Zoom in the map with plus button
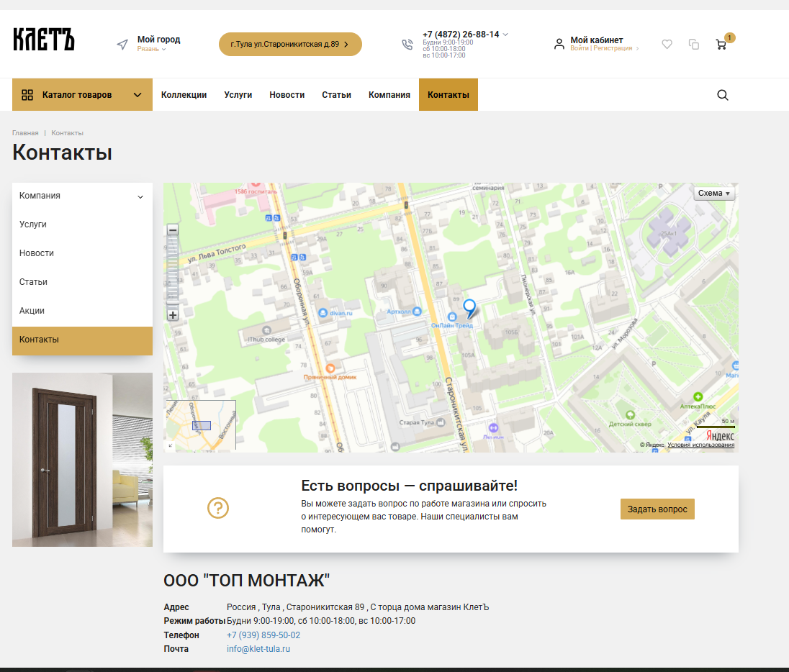This screenshot has height=672, width=789. point(173,315)
